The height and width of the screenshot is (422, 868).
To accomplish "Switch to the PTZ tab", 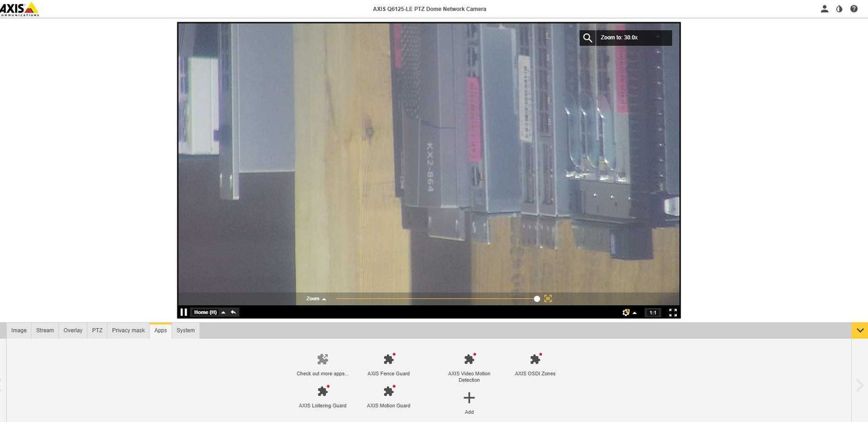I will click(x=97, y=330).
